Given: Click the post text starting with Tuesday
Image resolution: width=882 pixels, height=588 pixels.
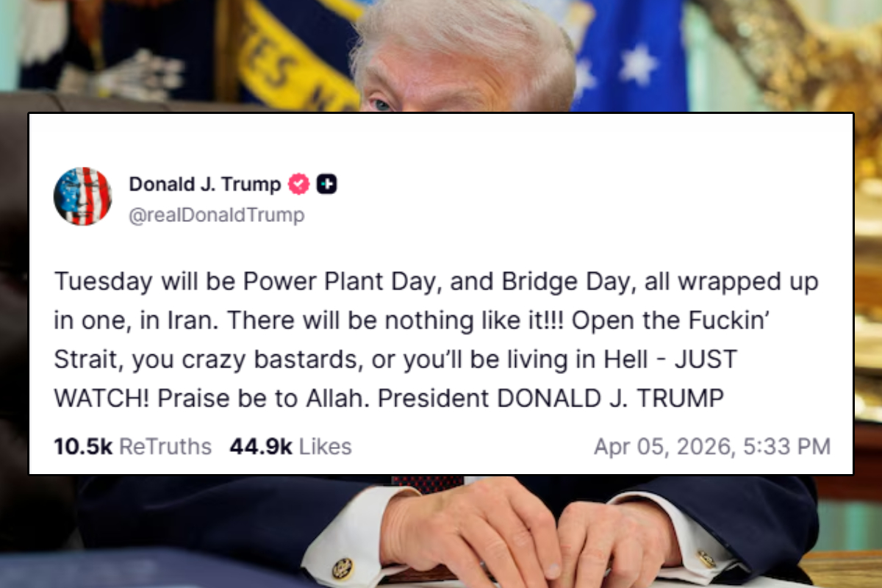Looking at the screenshot, I should tap(436, 340).
